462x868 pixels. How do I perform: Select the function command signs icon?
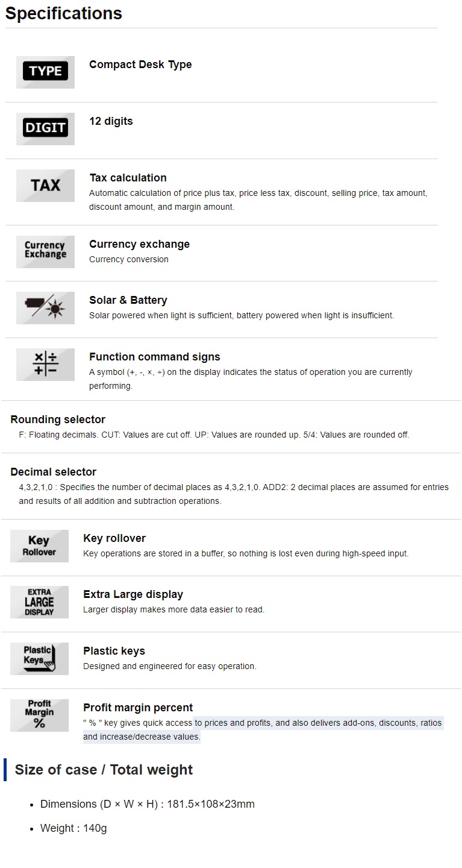(x=45, y=365)
